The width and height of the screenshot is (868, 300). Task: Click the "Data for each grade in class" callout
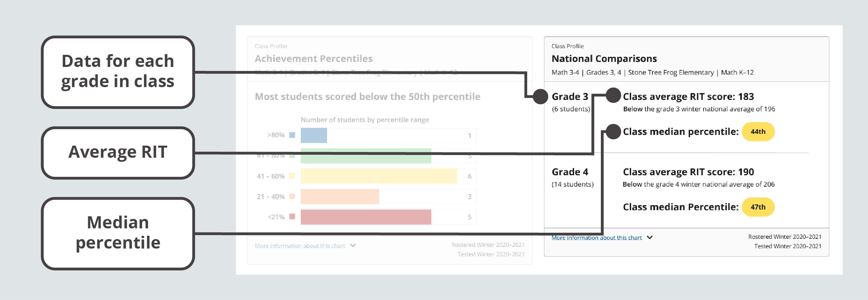(118, 72)
